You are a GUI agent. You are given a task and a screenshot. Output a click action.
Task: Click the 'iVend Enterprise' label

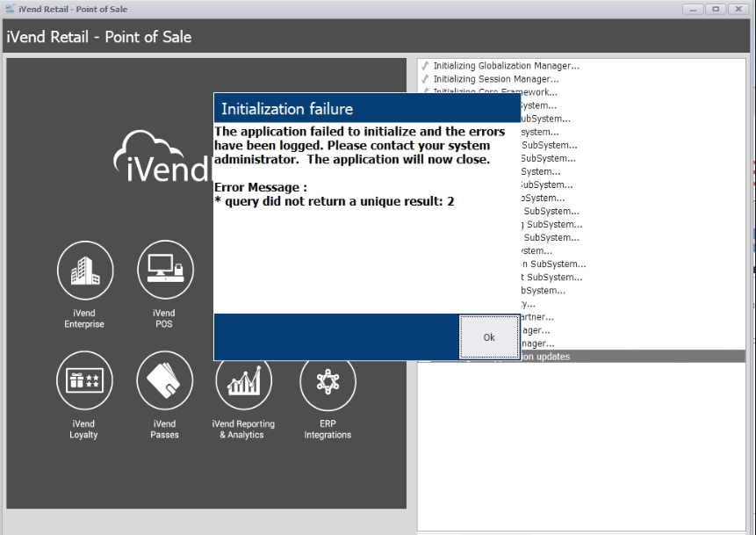(84, 318)
